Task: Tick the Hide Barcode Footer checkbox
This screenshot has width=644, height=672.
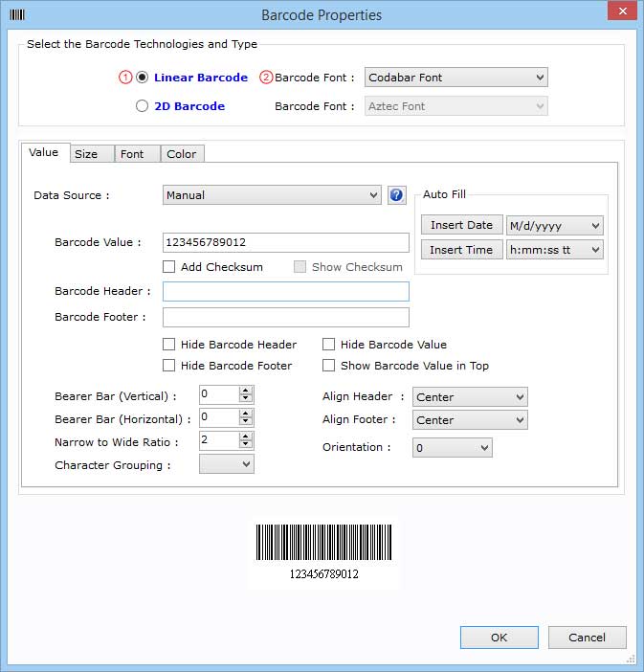Action: 168,366
